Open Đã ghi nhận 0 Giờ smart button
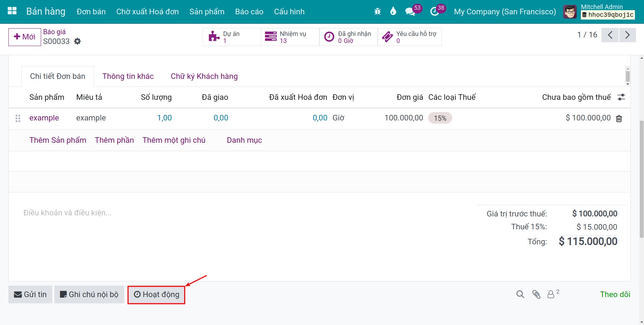 [348, 37]
